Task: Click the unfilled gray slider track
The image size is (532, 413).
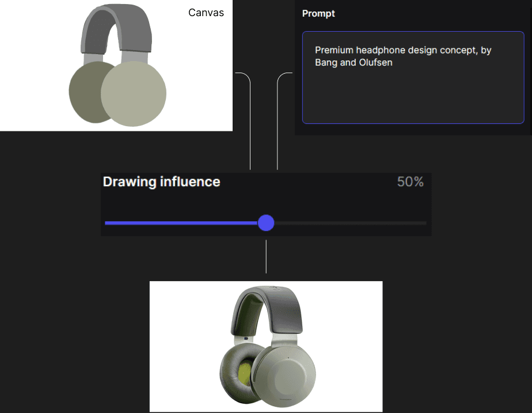Action: [357, 223]
